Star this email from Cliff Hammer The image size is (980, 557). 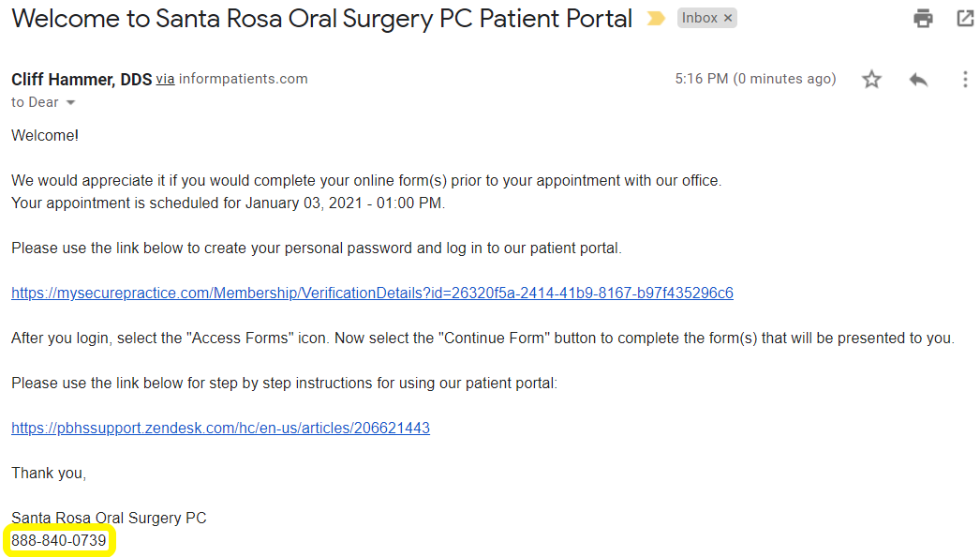coord(871,80)
